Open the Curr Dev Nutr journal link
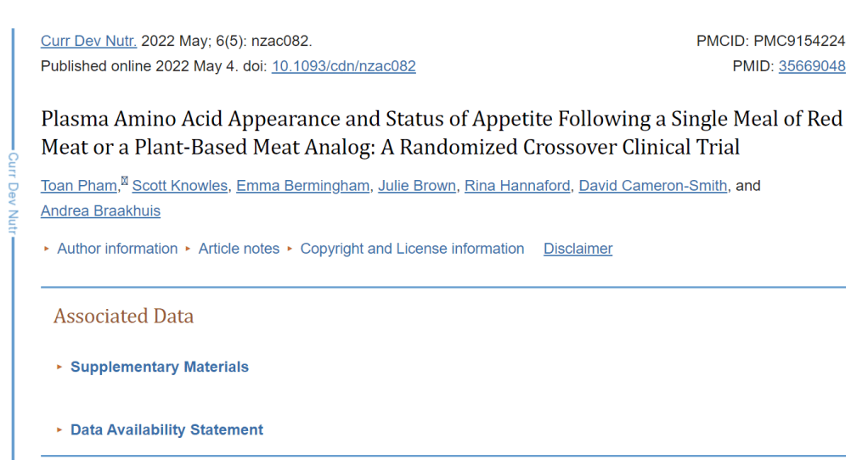Image resolution: width=868 pixels, height=460 pixels. [x=88, y=41]
